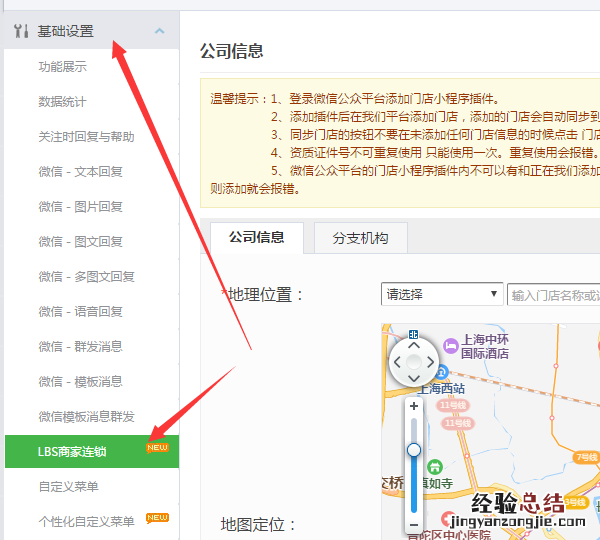Zoom in the map with plus button
Viewport: 600px width, 540px height.
[x=414, y=407]
